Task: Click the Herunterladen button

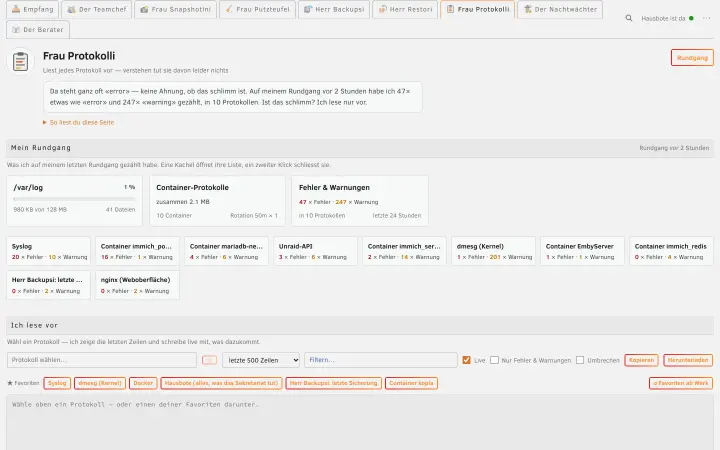Action: click(x=688, y=360)
